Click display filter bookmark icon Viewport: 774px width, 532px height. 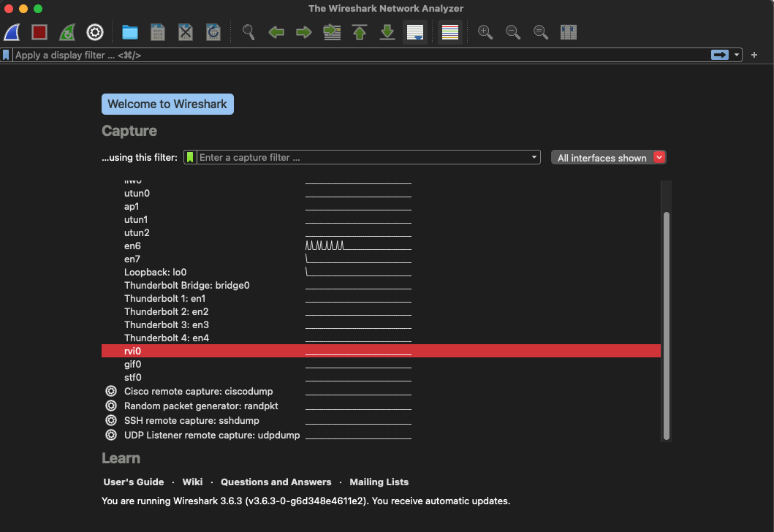click(6, 55)
